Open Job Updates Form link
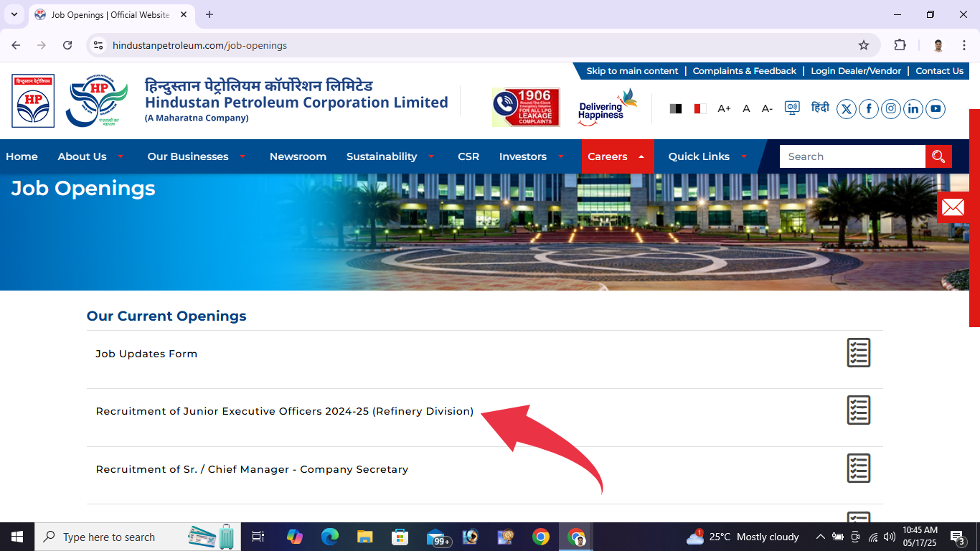 tap(146, 354)
